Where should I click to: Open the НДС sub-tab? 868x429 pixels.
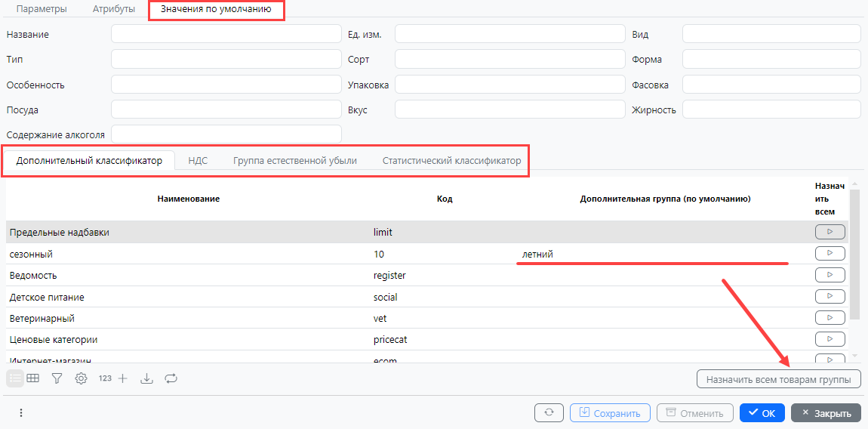coord(198,161)
